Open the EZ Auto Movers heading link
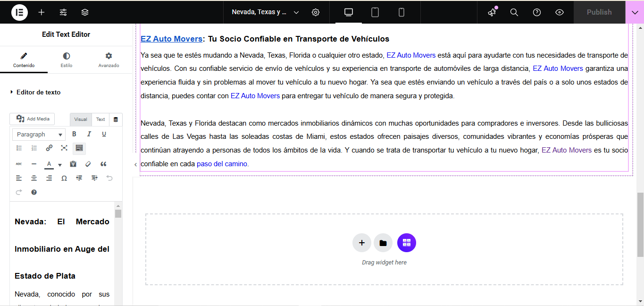Viewport: 644px width, 306px height. tap(171, 39)
